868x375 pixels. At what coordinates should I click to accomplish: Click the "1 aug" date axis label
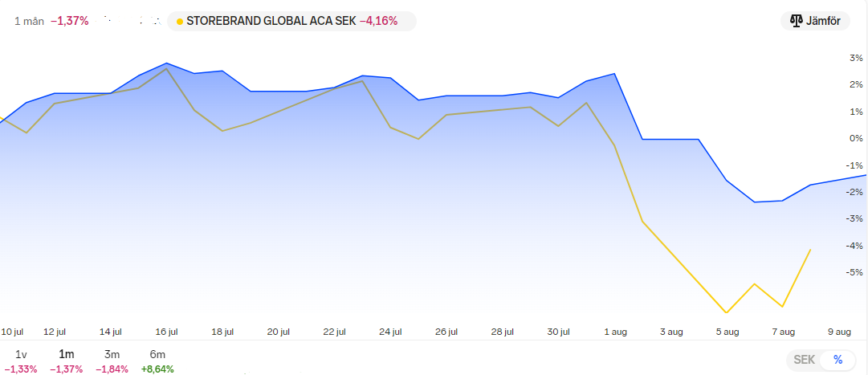[x=616, y=331]
